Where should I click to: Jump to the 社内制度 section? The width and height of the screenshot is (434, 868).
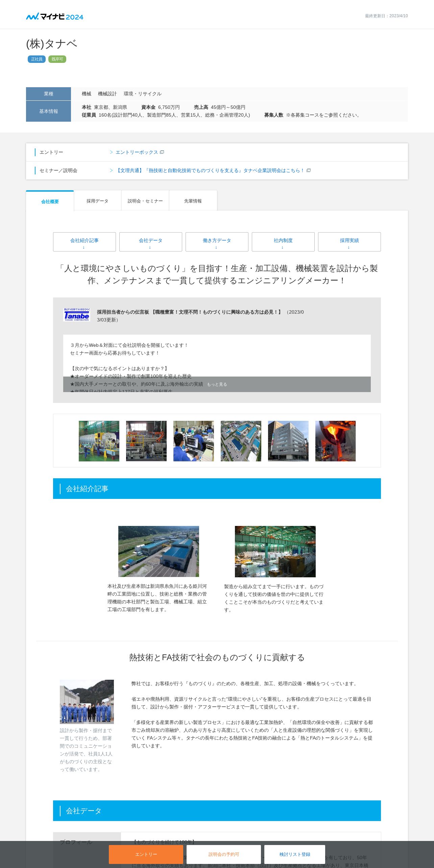point(283,242)
